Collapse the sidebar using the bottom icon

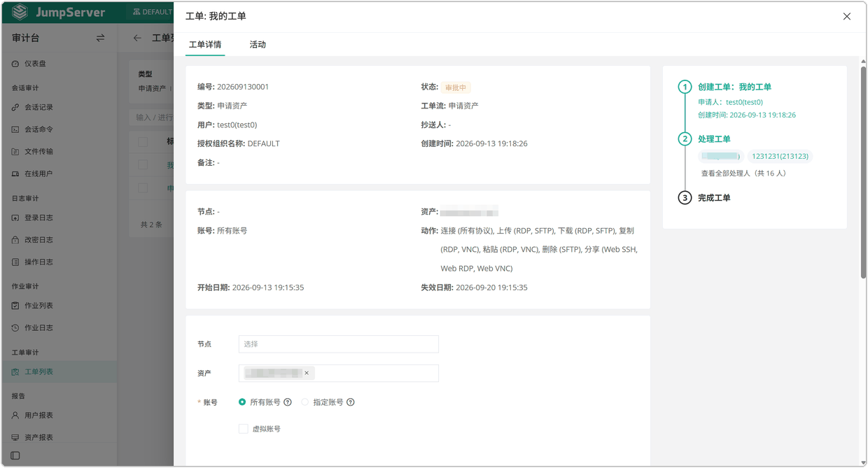click(x=15, y=455)
